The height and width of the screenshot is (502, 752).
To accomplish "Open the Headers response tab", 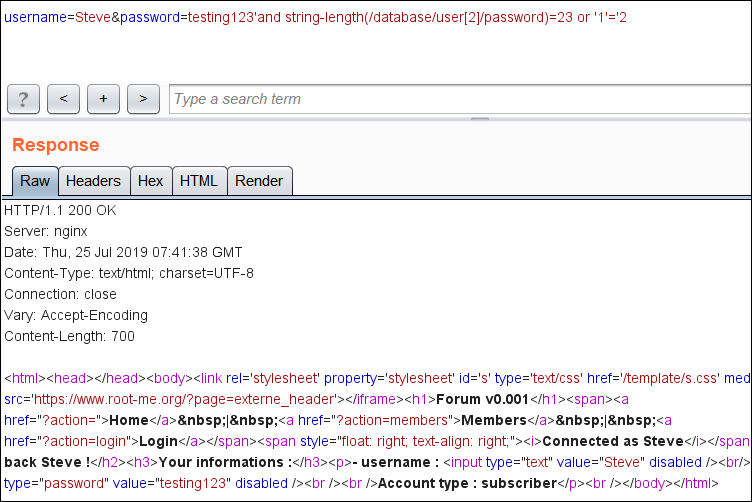I will 94,181.
